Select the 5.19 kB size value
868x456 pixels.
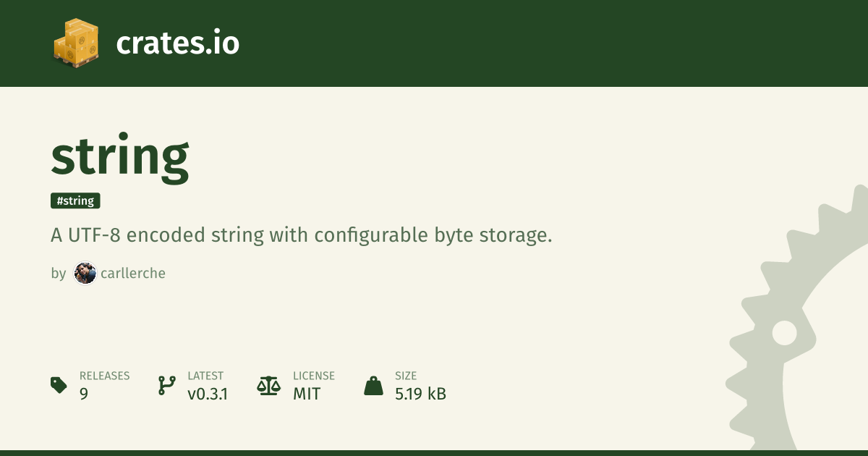tap(420, 394)
